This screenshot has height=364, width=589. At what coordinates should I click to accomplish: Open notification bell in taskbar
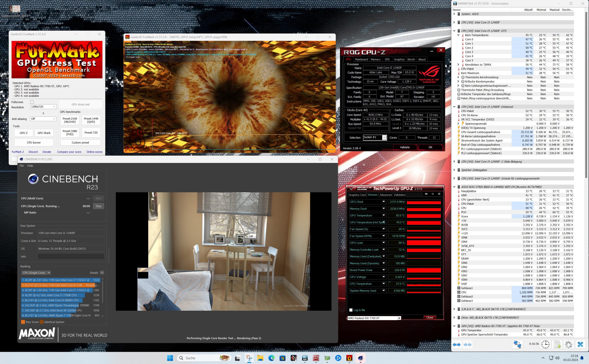[x=582, y=358]
